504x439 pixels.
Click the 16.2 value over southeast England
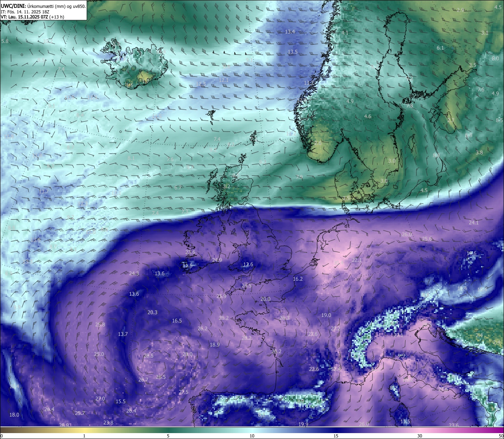coord(298,279)
